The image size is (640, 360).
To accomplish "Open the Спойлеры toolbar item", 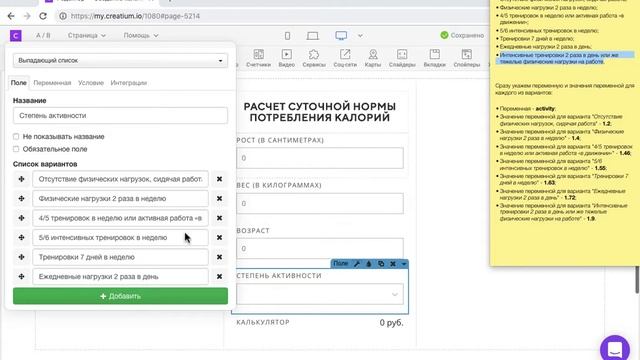I will point(467,58).
